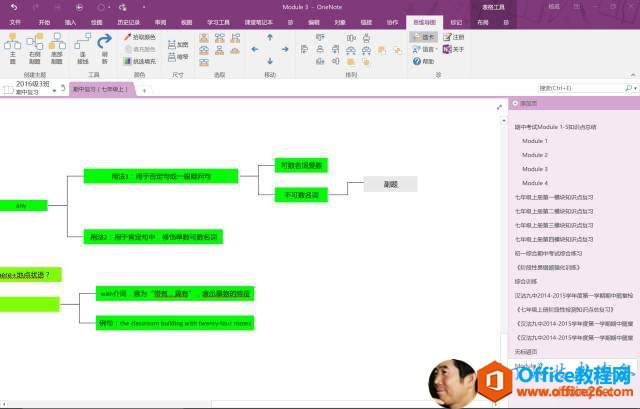640x409 pixels.
Task: Switch to the 开始 (Home) ribbon tab
Action: [x=44, y=22]
